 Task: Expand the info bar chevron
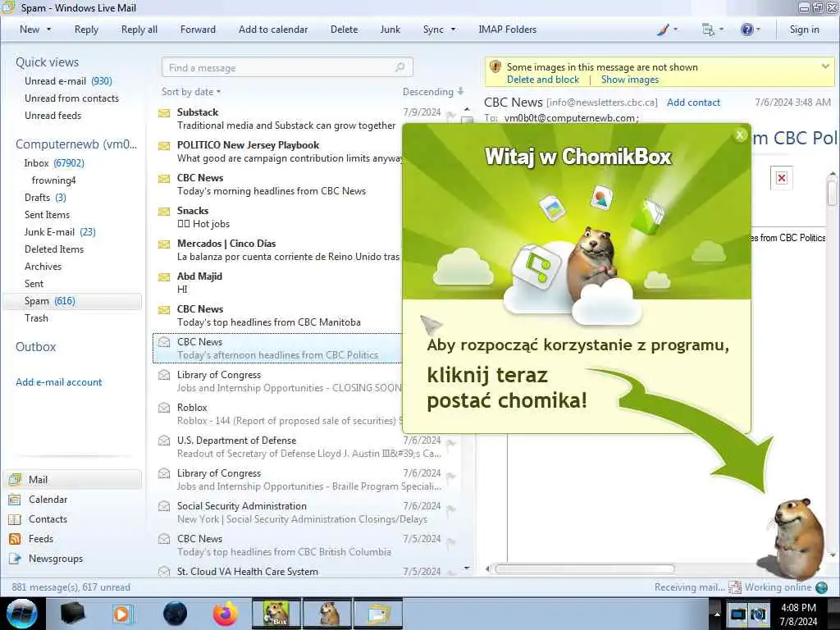tap(825, 66)
